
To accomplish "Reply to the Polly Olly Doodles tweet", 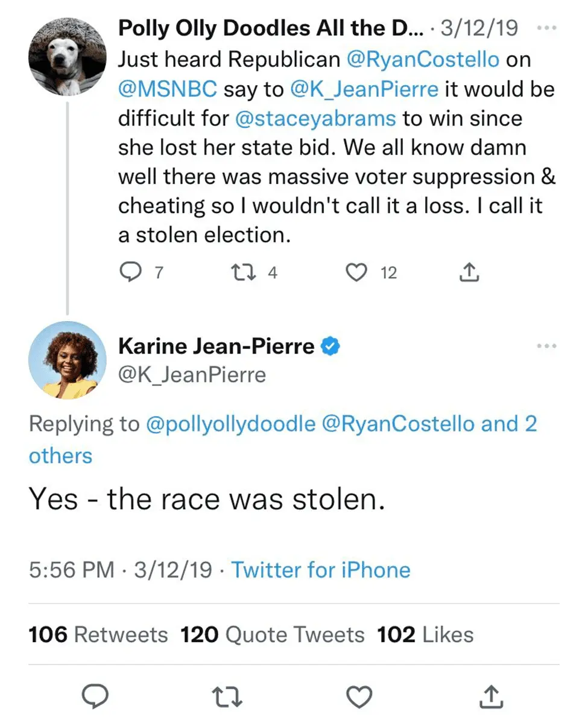I will coord(128,273).
